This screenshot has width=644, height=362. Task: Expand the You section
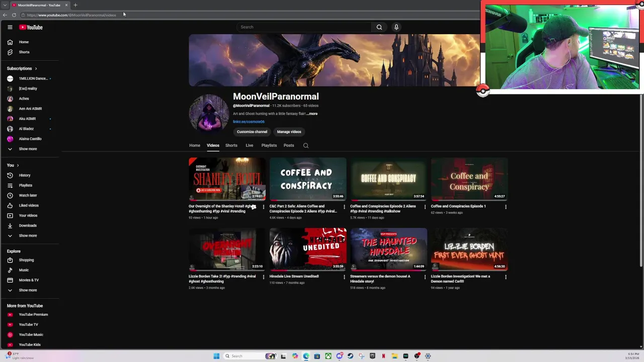pyautogui.click(x=13, y=165)
